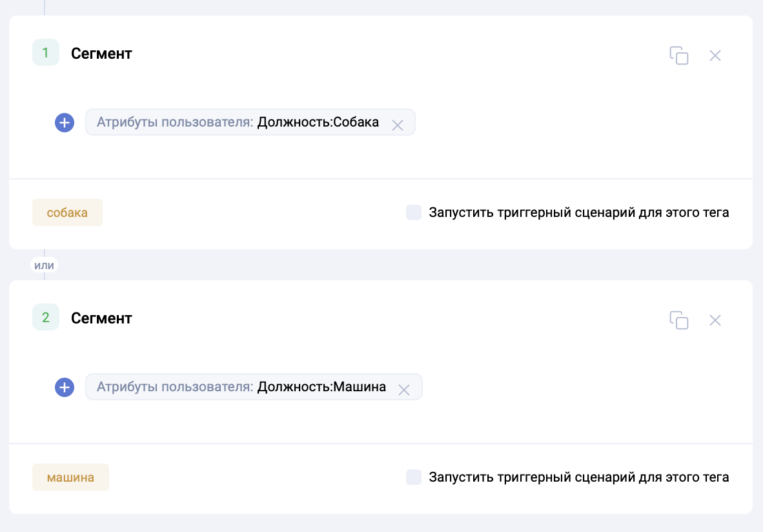Delete segment 2 using its X icon
Image resolution: width=763 pixels, height=532 pixels.
click(715, 320)
